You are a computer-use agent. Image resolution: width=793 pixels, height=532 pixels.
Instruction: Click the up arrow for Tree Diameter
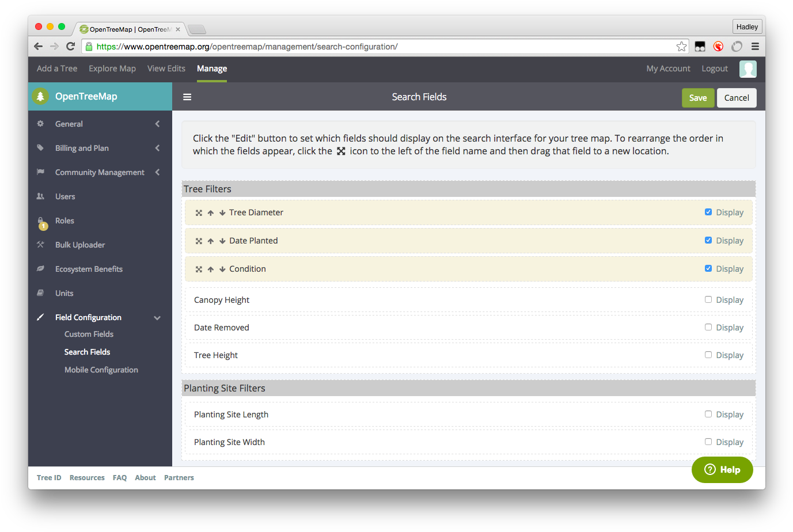tap(211, 213)
